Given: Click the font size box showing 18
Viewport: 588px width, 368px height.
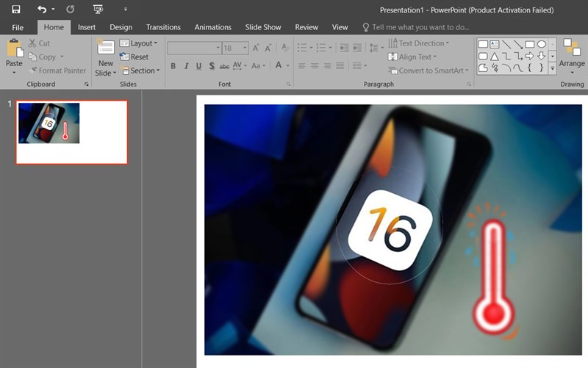Looking at the screenshot, I should (235, 48).
